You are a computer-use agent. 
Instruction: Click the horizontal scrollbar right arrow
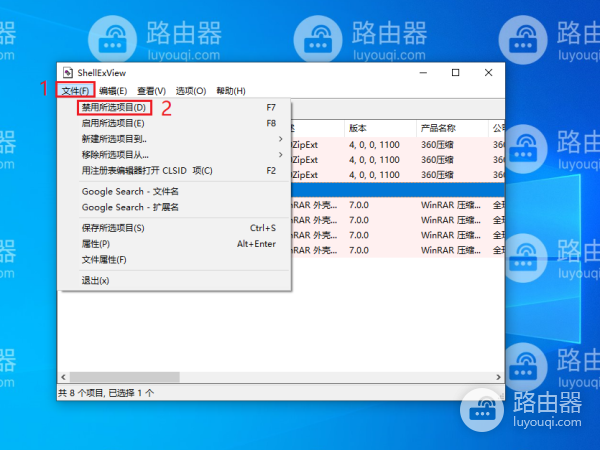click(498, 377)
